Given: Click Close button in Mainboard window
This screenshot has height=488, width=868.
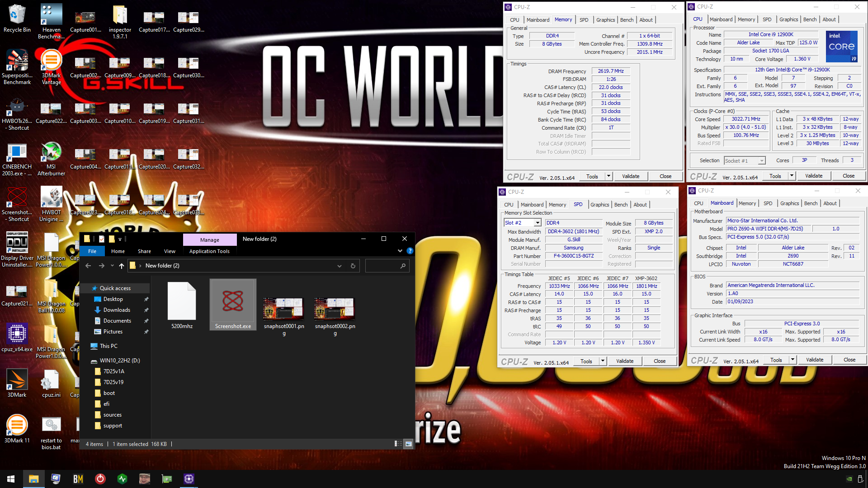Looking at the screenshot, I should [849, 360].
